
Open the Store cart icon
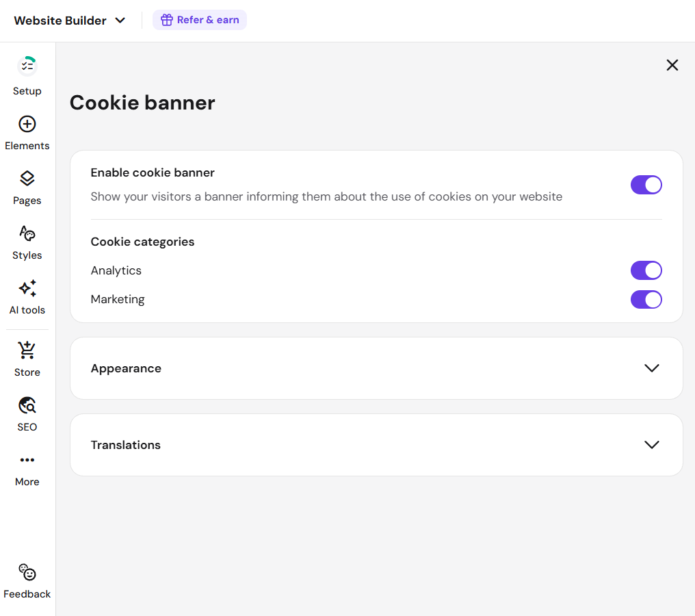pos(27,350)
